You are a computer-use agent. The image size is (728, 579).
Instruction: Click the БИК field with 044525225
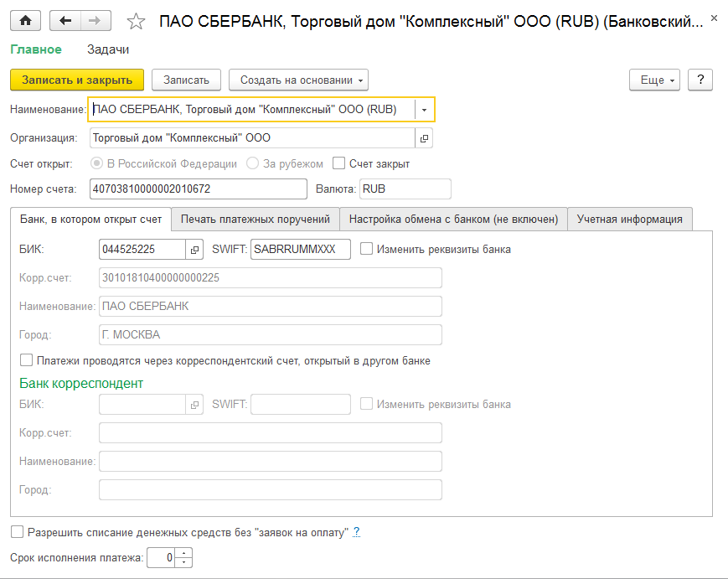[142, 250]
